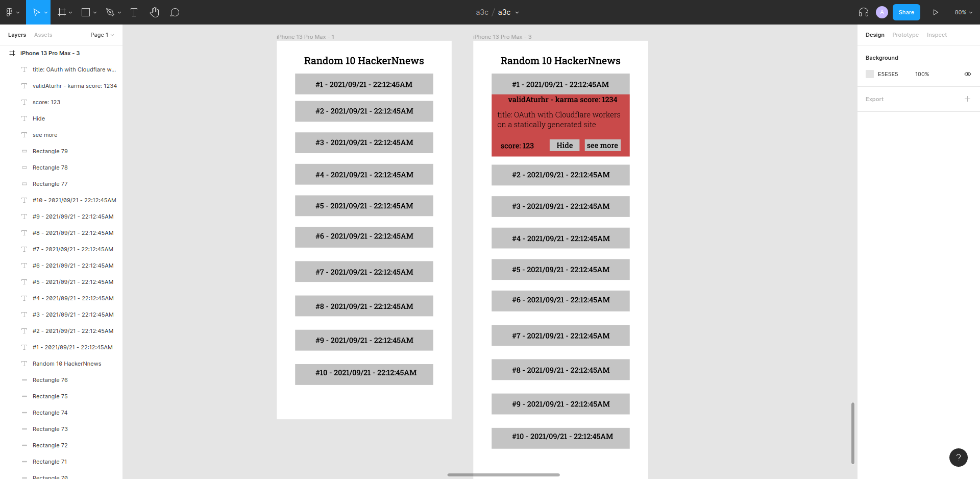Click the 'see more' button in red card
Image resolution: width=980 pixels, height=479 pixels.
[602, 146]
